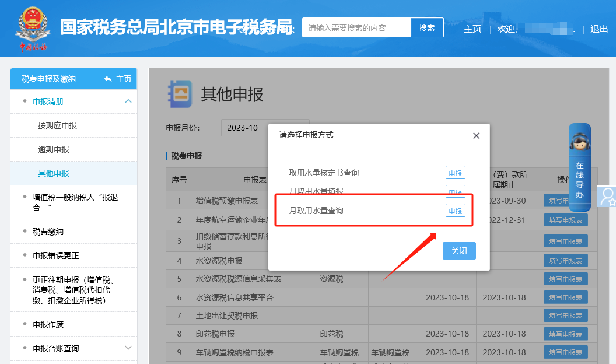The height and width of the screenshot is (364, 616).
Task: Select 逾期申报 in sidebar
Action: [54, 149]
